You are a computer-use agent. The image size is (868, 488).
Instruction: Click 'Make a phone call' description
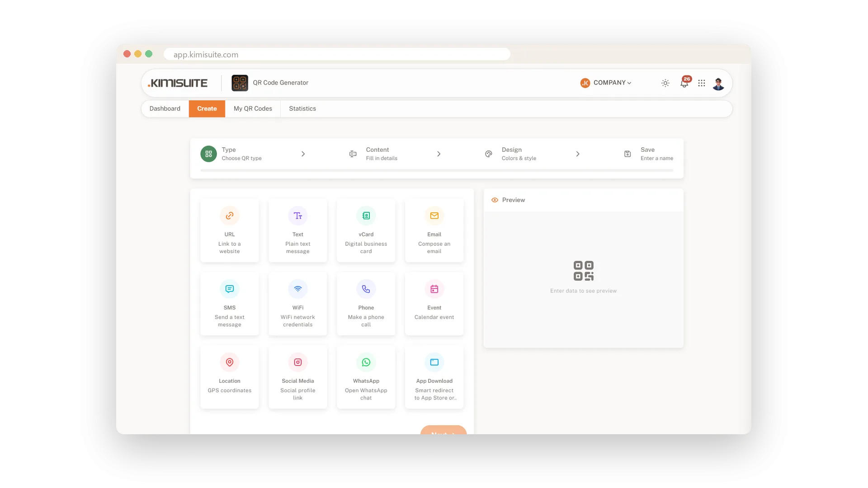coord(366,321)
